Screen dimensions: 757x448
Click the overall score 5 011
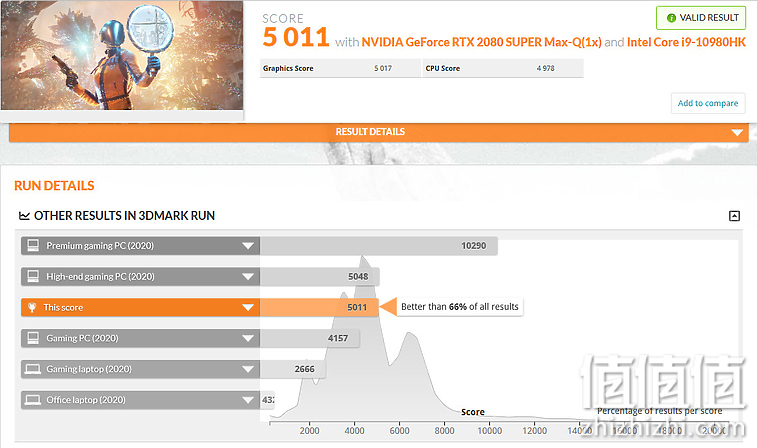click(x=296, y=38)
